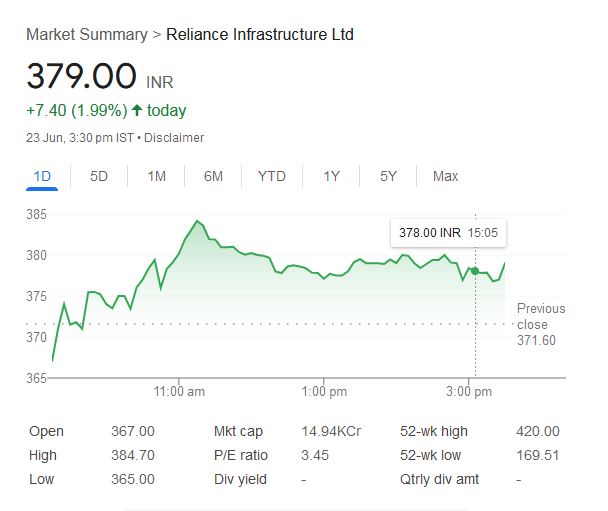
Task: Switch to the 1Y chart tab
Action: [x=331, y=176]
